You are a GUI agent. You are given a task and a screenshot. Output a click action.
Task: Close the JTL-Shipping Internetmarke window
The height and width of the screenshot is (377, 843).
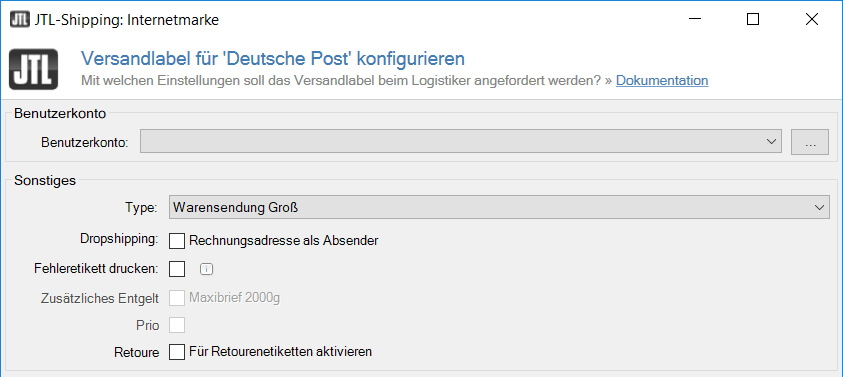coord(812,20)
